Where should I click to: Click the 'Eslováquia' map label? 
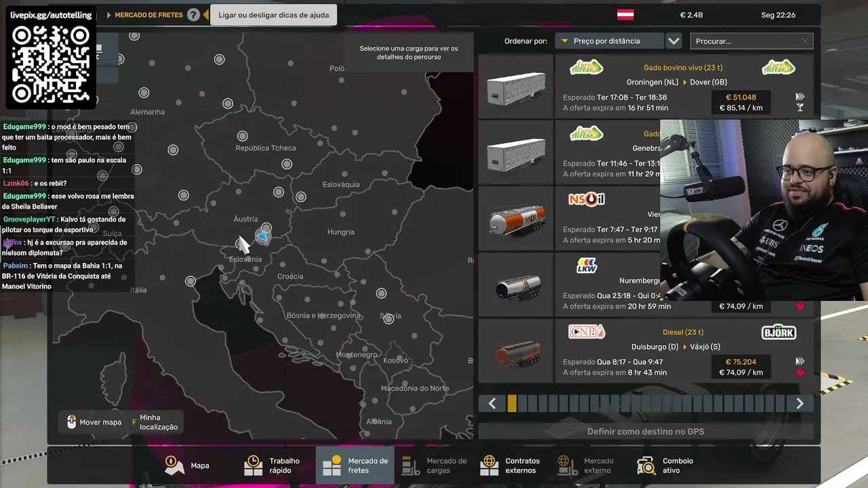tap(341, 184)
